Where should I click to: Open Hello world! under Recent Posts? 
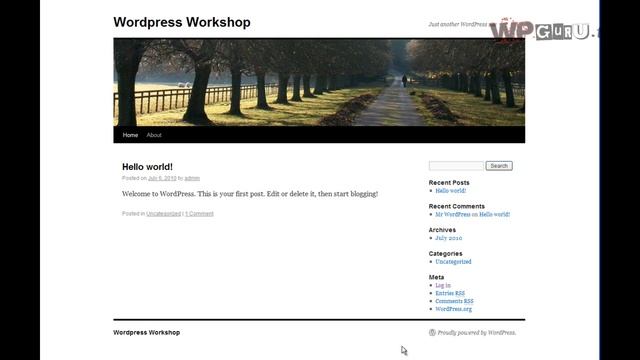(x=450, y=191)
